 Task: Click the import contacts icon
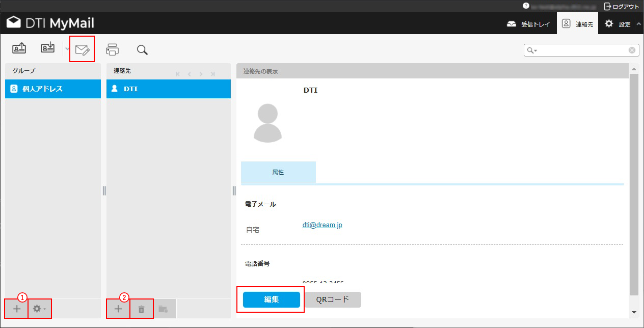pos(19,49)
